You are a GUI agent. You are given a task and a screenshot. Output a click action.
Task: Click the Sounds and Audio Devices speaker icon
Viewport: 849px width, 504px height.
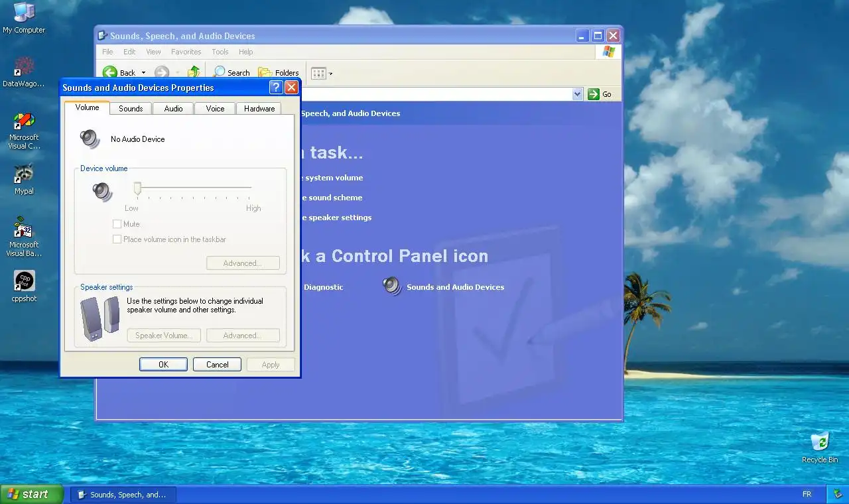(x=393, y=286)
